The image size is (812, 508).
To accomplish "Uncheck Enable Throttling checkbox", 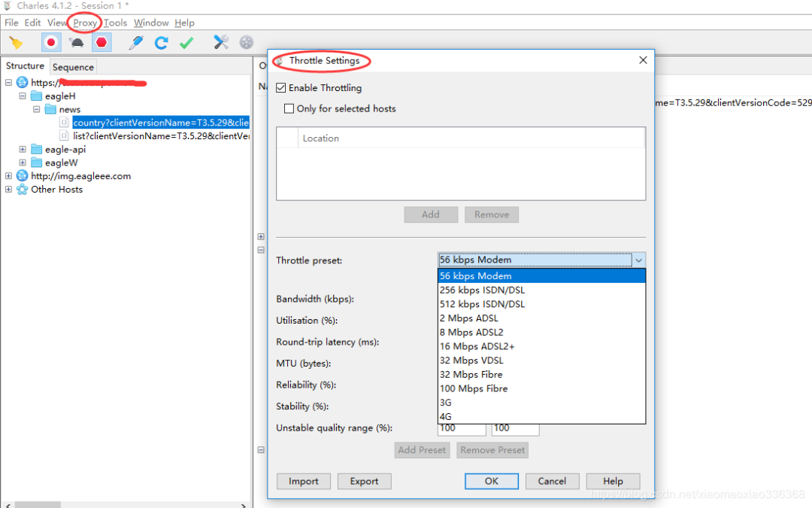I will [x=281, y=87].
